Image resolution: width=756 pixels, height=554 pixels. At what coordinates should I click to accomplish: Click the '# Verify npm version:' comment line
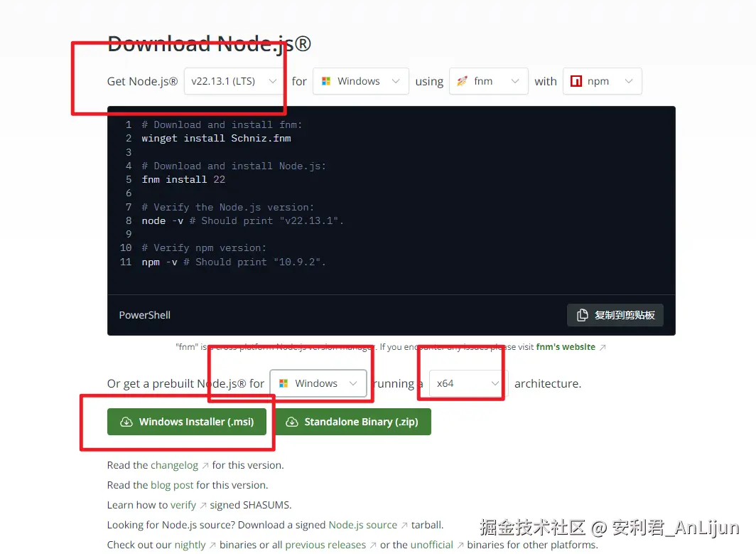pos(204,248)
